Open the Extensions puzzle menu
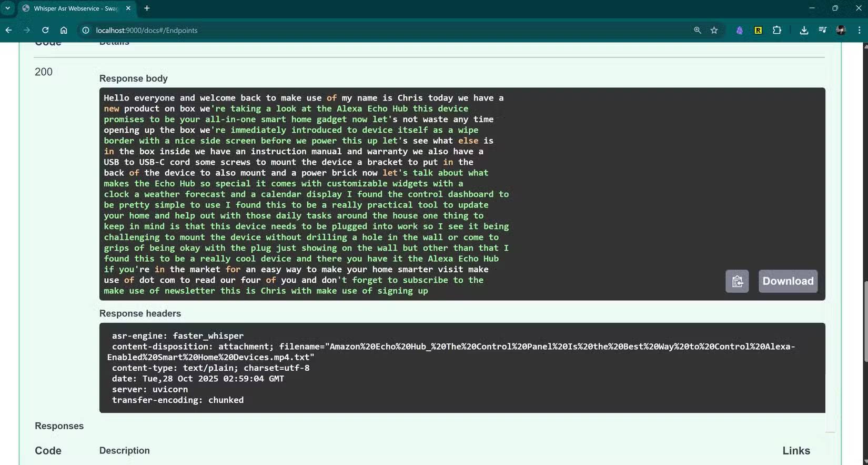 click(x=777, y=31)
